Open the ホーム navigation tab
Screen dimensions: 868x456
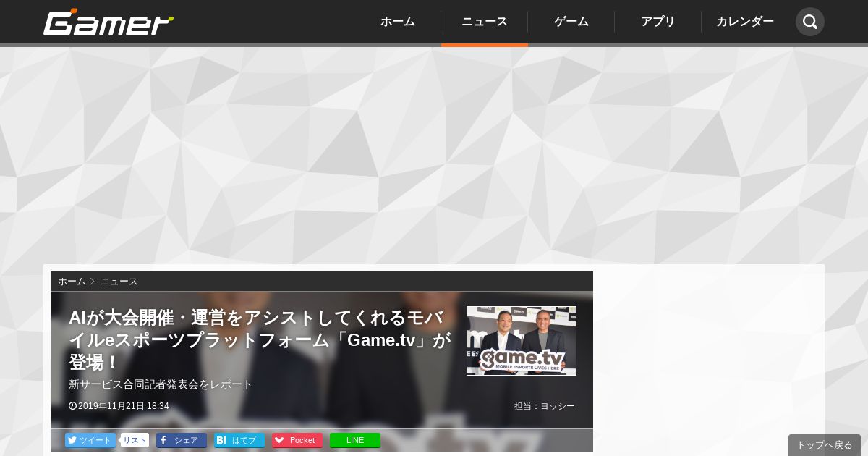click(x=398, y=22)
